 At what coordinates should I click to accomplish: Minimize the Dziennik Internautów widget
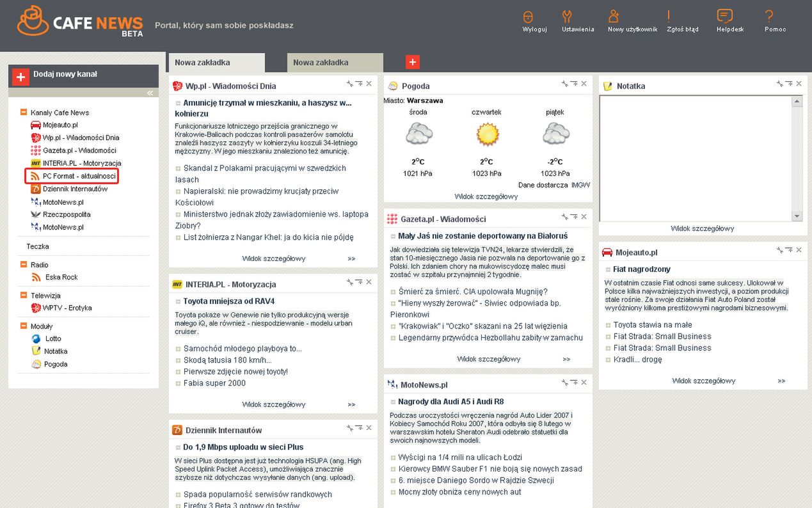click(x=360, y=428)
